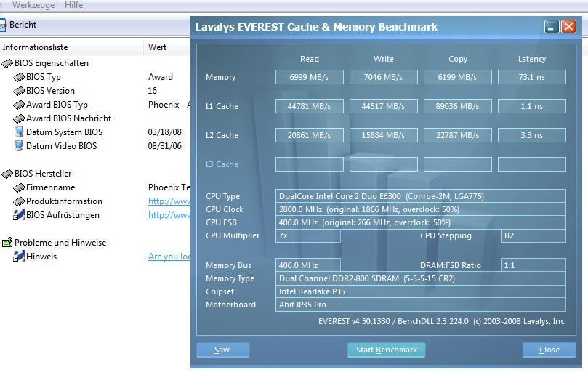
Task: Click the Memory Latency value 73.1 ns
Action: (x=532, y=77)
